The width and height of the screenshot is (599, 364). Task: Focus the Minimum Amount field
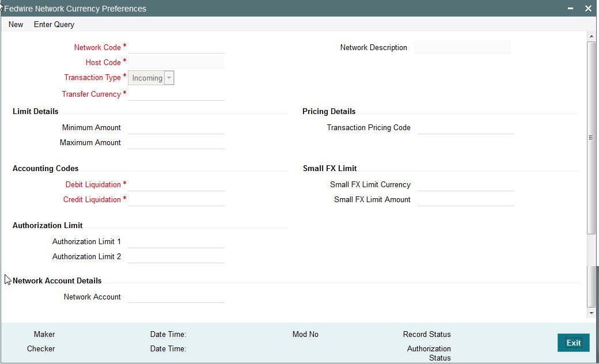coord(176,127)
